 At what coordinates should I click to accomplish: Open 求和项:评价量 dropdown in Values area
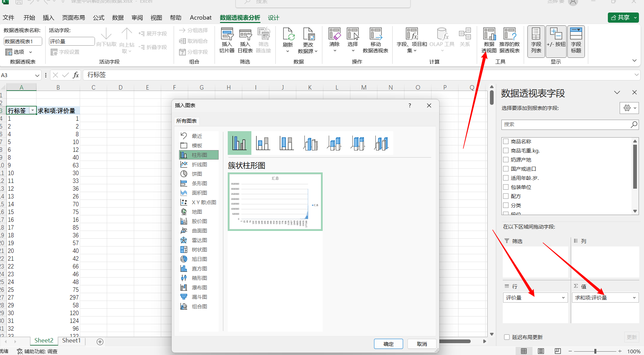click(x=634, y=298)
